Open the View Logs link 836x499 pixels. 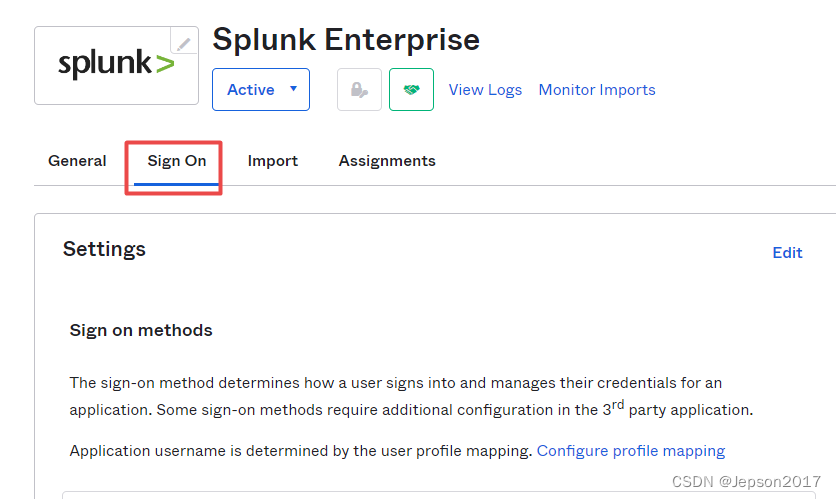pos(485,90)
